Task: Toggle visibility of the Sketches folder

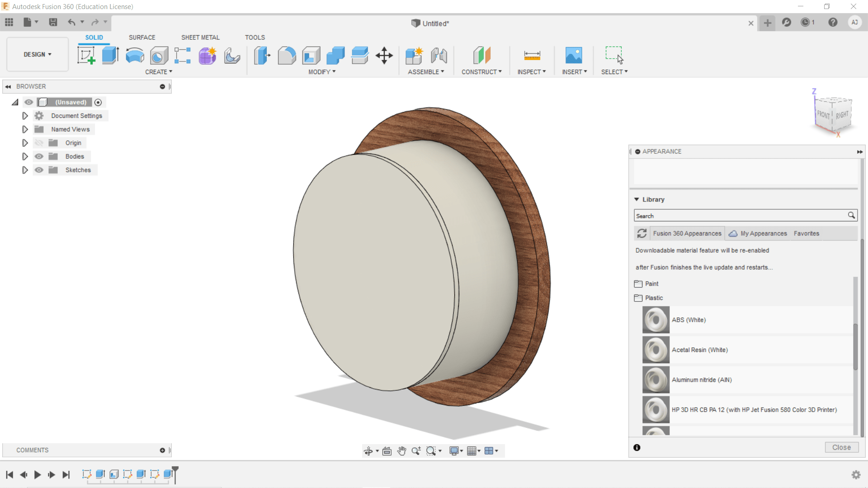Action: point(39,170)
